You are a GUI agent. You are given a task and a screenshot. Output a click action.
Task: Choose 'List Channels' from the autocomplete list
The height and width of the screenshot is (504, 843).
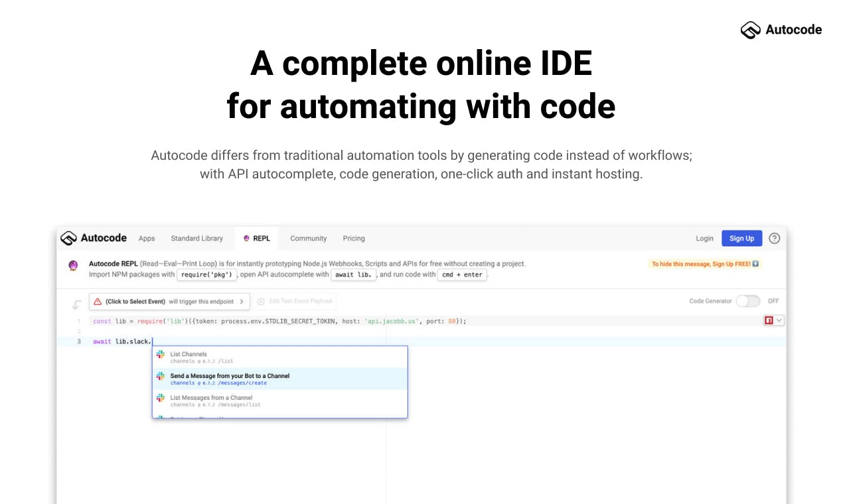[279, 357]
